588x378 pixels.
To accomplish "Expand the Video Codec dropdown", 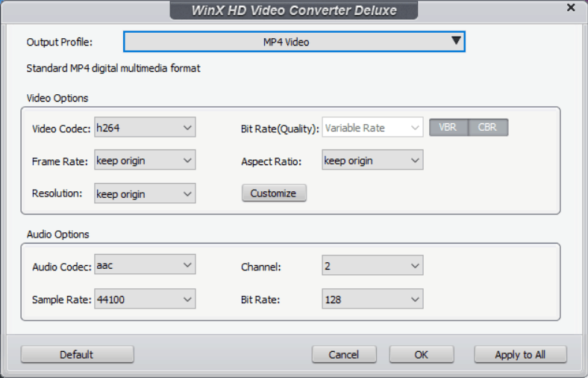I will (146, 128).
